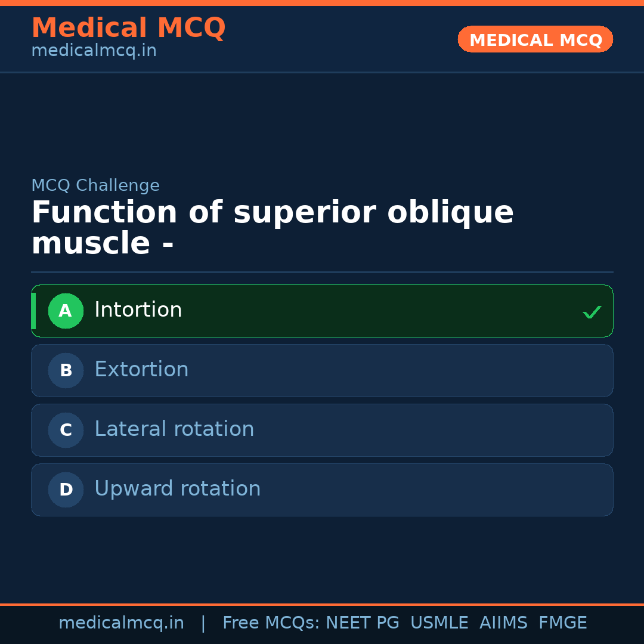Select the Intortion answer option
644x644 pixels.
coord(322,311)
